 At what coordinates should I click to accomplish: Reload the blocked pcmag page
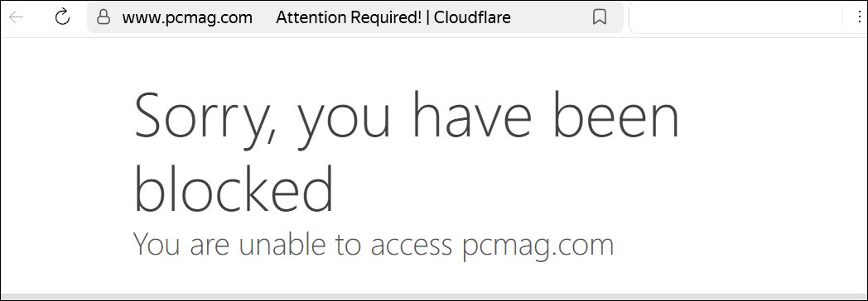(x=62, y=17)
